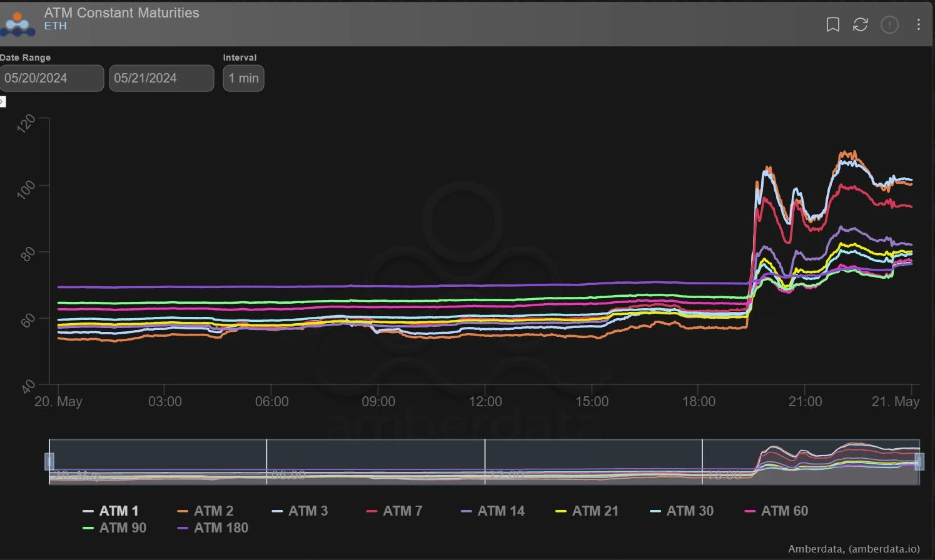Click the 03:00 x-axis tick label
The width and height of the screenshot is (935, 560).
pyautogui.click(x=165, y=401)
